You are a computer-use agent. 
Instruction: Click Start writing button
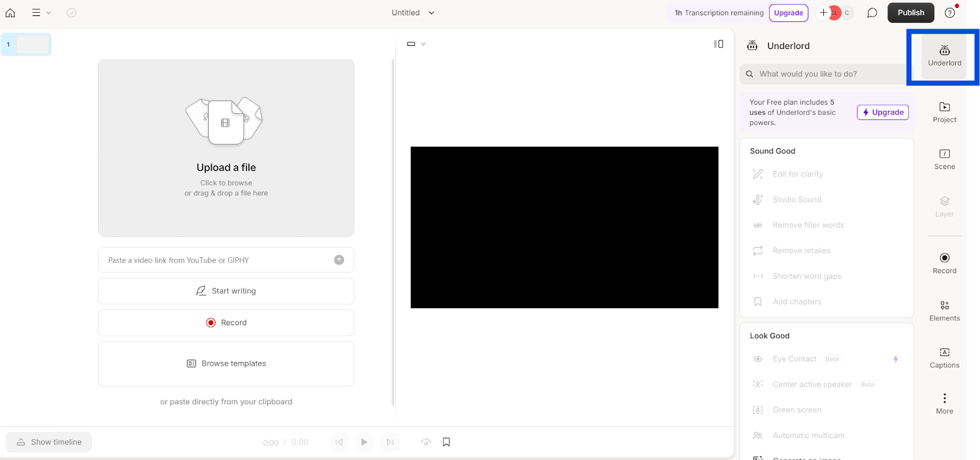[x=226, y=291]
